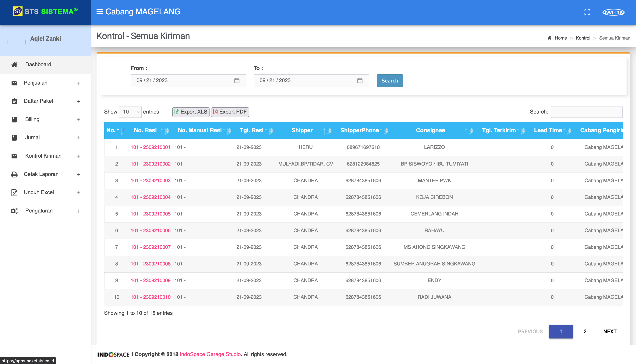Click pagination page 1 button

point(561,331)
